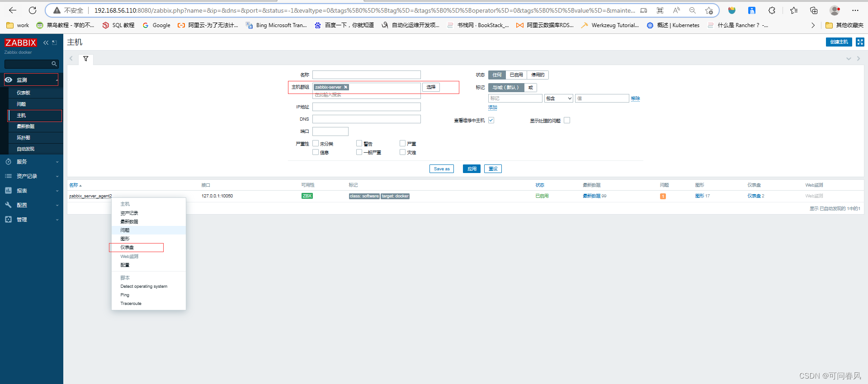Check the 一般严重 severity checkbox
This screenshot has height=384, width=868.
359,152
